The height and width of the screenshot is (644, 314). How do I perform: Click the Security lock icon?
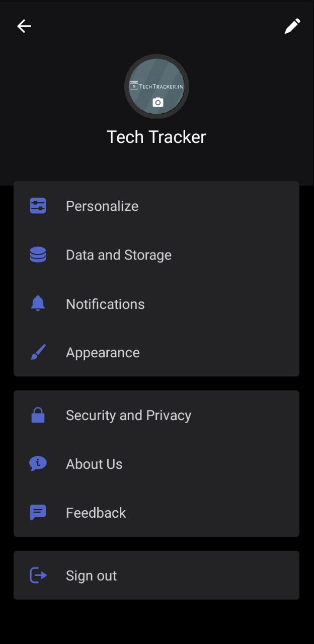(38, 415)
